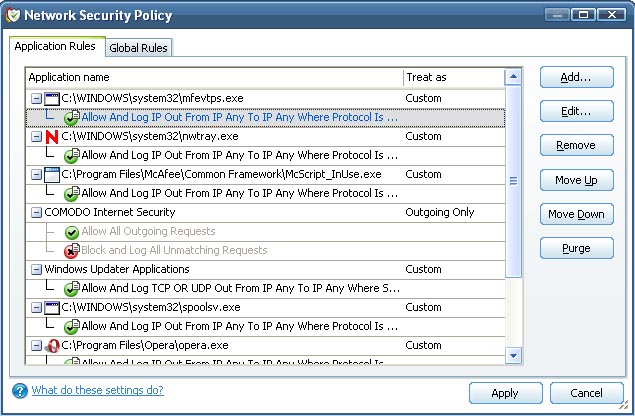Select the C:\WINDOWS\system32\nwtray.exe row
This screenshot has width=635, height=416.
265,137
